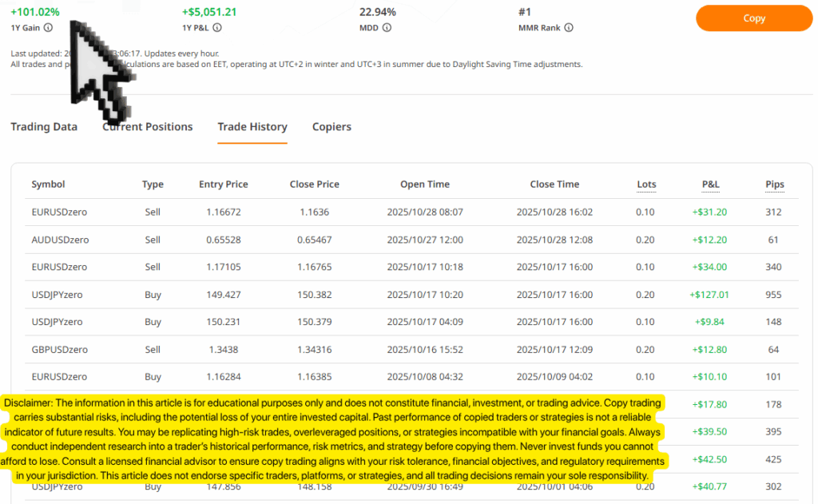This screenshot has width=818, height=504.
Task: Open the 1Y P&L info tooltip icon
Action: tap(217, 28)
